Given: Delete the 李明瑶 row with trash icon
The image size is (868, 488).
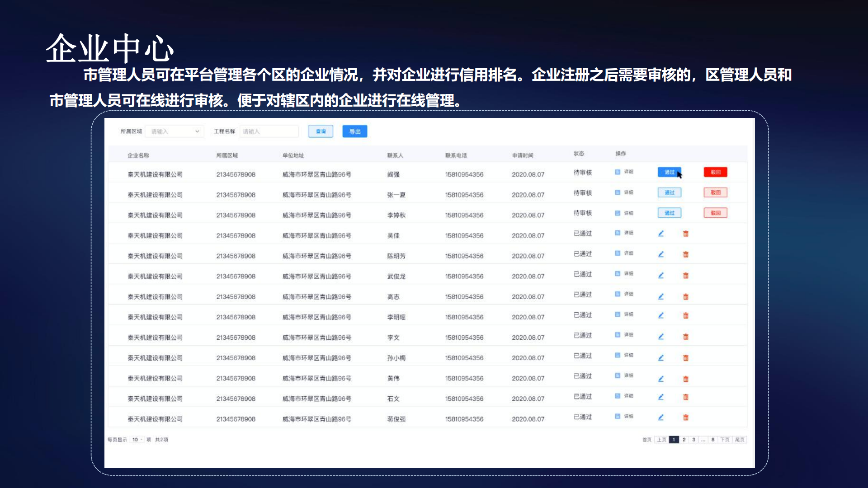Looking at the screenshot, I should 686,315.
